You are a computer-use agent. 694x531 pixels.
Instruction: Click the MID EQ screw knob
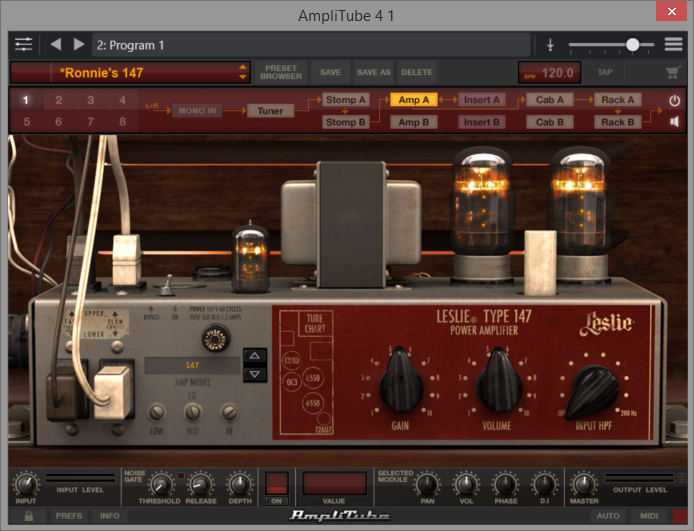(x=193, y=412)
